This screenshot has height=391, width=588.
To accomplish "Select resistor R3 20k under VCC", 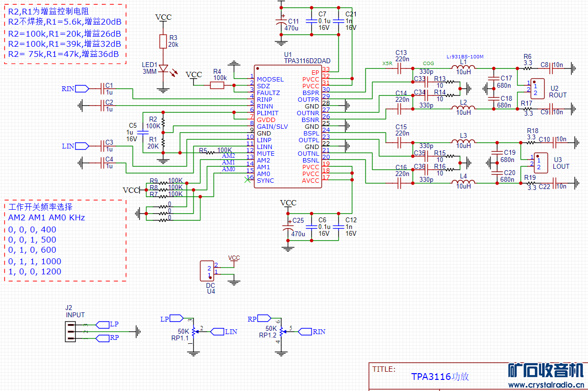I will 163,41.
